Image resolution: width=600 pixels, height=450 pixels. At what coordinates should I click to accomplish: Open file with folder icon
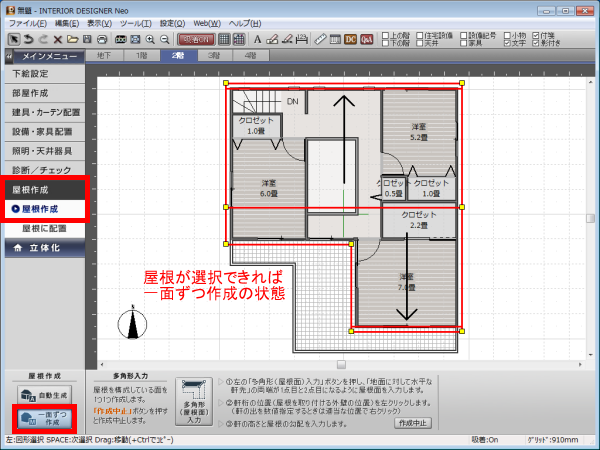click(x=73, y=39)
